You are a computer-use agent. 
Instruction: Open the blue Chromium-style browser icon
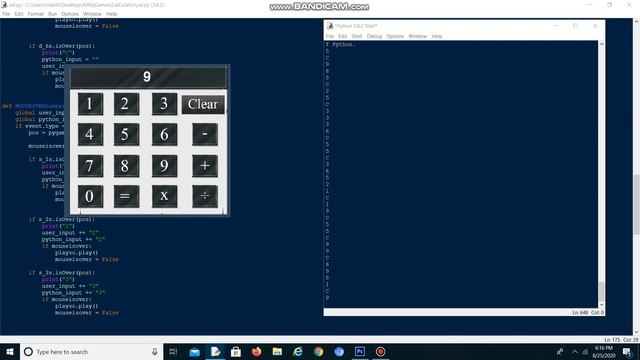tap(339, 352)
